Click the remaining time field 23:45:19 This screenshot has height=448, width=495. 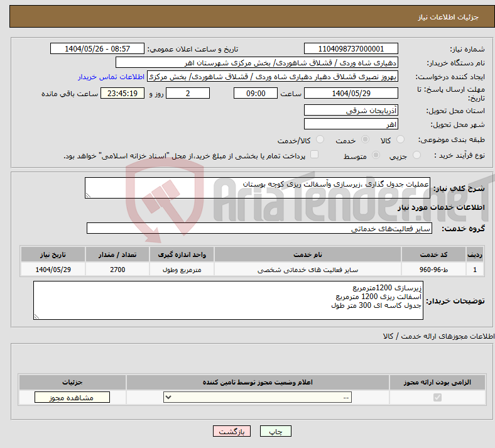(x=122, y=93)
